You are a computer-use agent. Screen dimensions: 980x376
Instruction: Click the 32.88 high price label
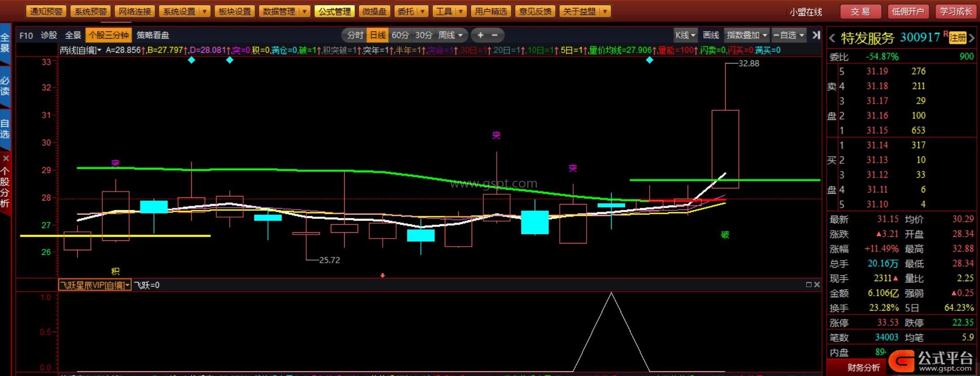[748, 63]
